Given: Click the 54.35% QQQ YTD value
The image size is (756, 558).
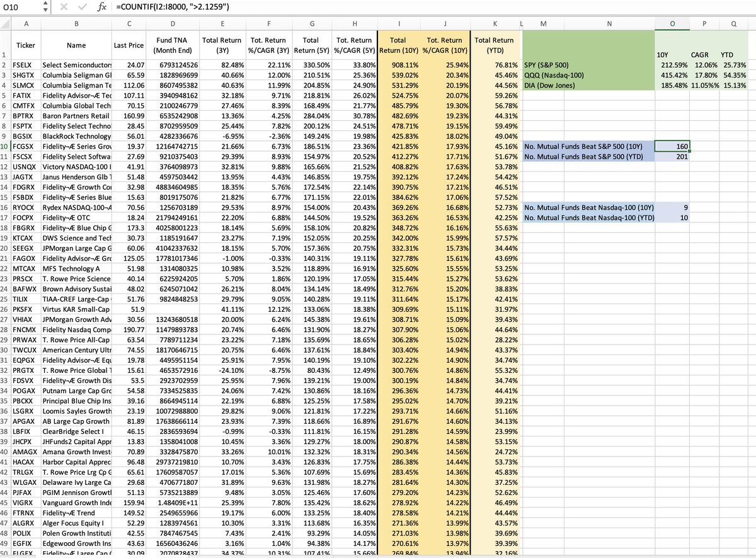Looking at the screenshot, I should coord(735,75).
